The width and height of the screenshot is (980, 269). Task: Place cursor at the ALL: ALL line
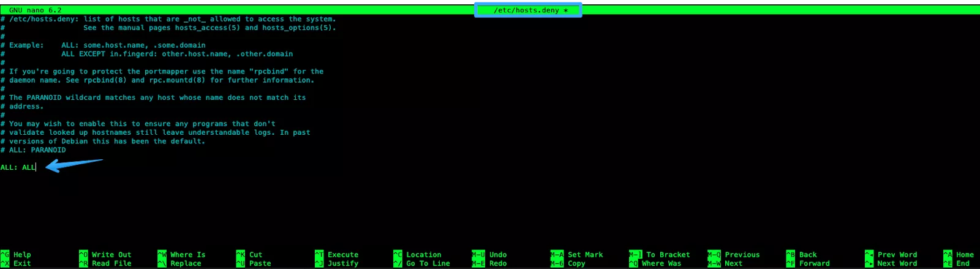(x=18, y=167)
